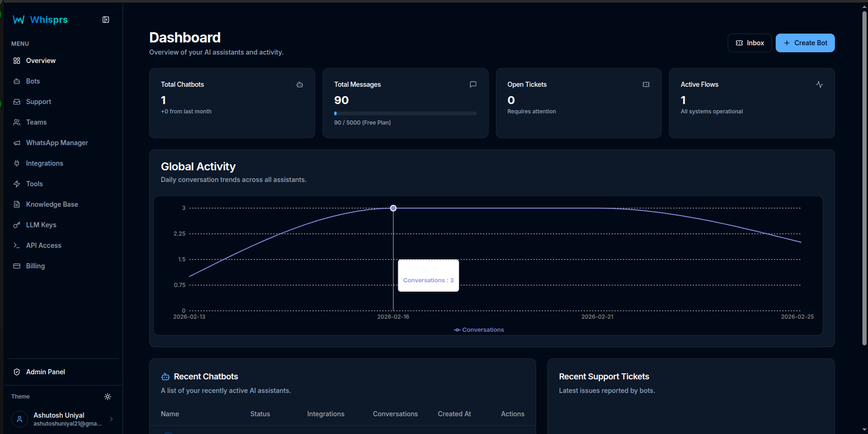The height and width of the screenshot is (434, 868).
Task: Click the API Access terminal icon
Action: [x=17, y=245]
